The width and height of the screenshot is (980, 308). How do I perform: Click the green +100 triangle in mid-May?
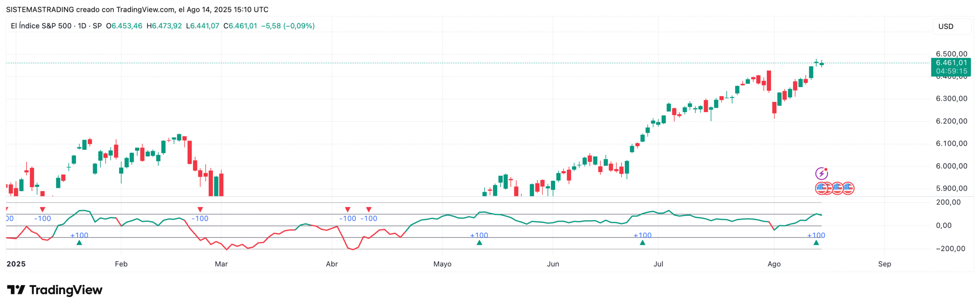(479, 243)
